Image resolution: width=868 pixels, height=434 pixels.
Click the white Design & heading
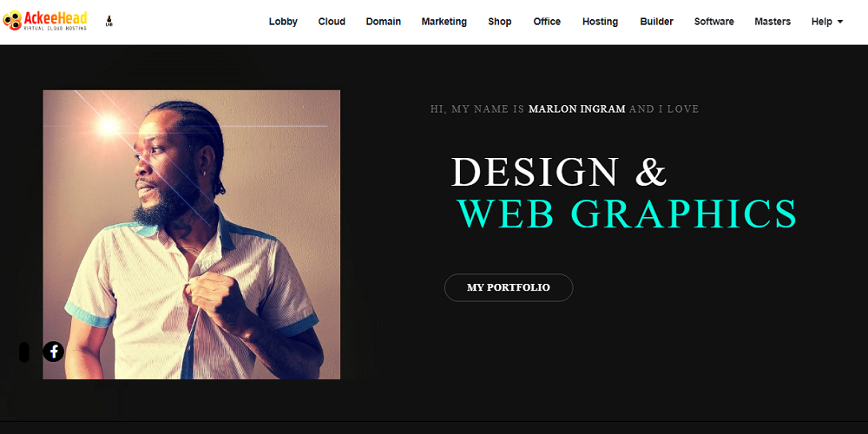[559, 172]
